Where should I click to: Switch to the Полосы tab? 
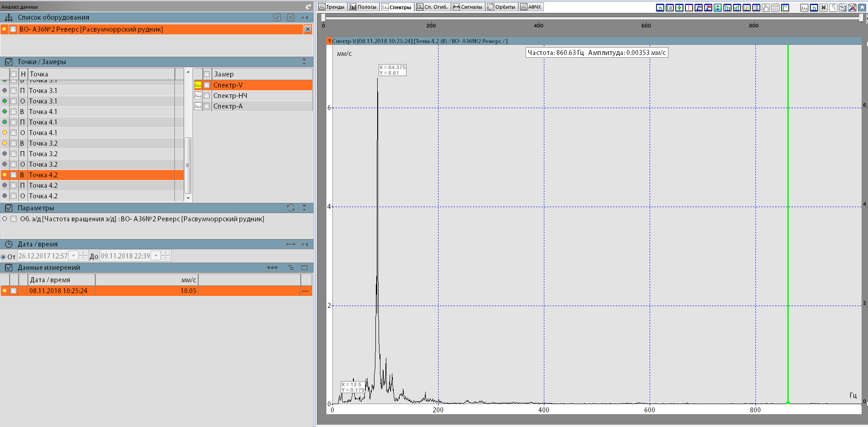click(x=363, y=7)
